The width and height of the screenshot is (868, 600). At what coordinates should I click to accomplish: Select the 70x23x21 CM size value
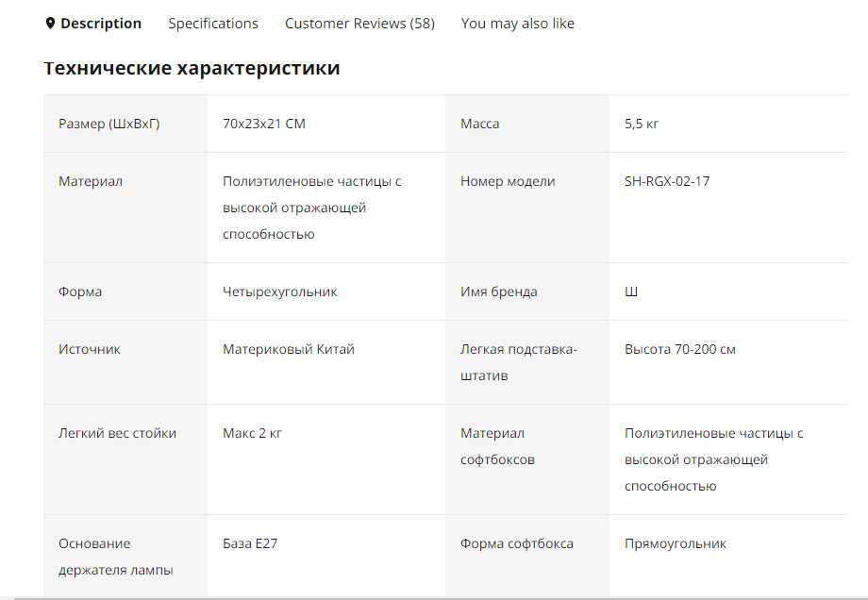(264, 124)
